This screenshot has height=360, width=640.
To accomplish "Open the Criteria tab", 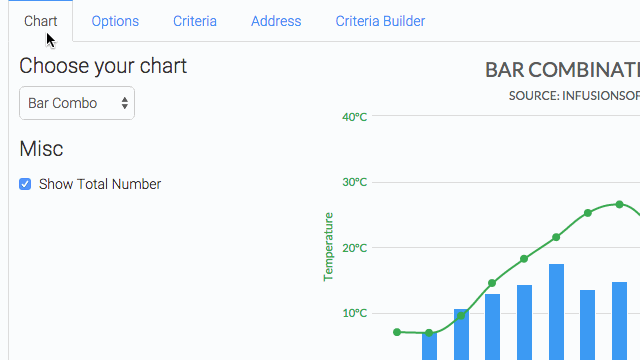I will coord(195,21).
